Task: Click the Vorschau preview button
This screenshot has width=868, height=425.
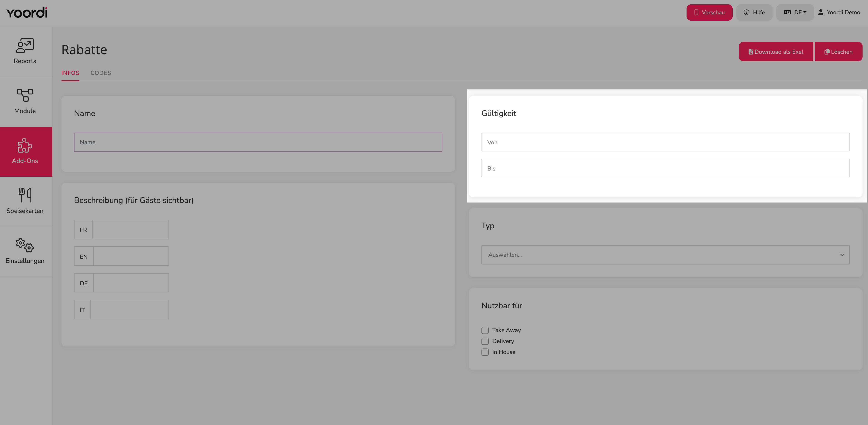Action: (709, 12)
